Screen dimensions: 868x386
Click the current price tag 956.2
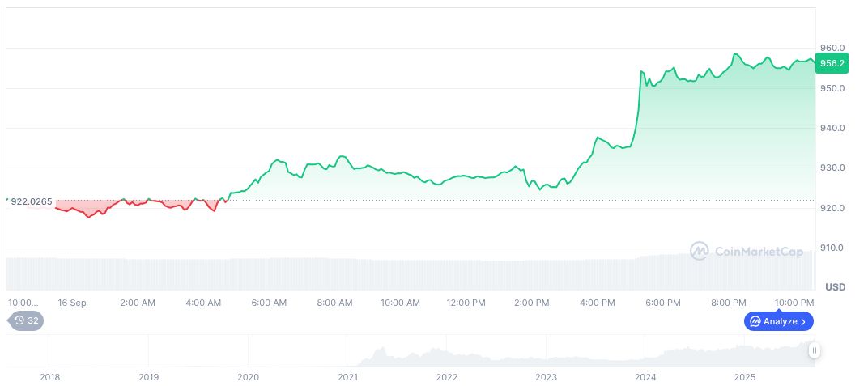tap(832, 63)
